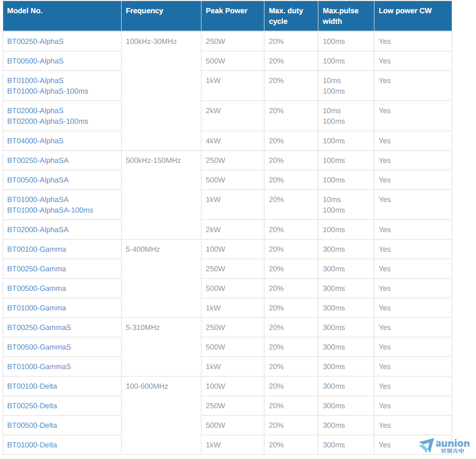
Task: Click the Model No. column header
Action: click(62, 16)
